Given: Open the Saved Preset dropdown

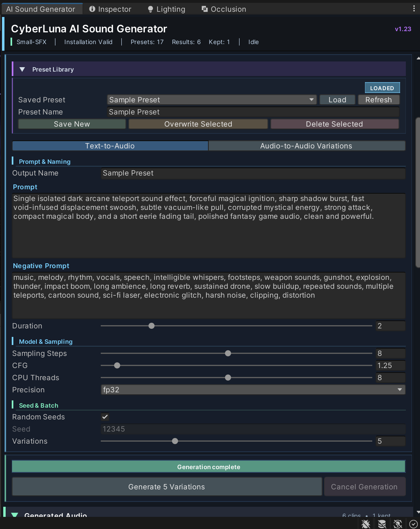Looking at the screenshot, I should 212,100.
